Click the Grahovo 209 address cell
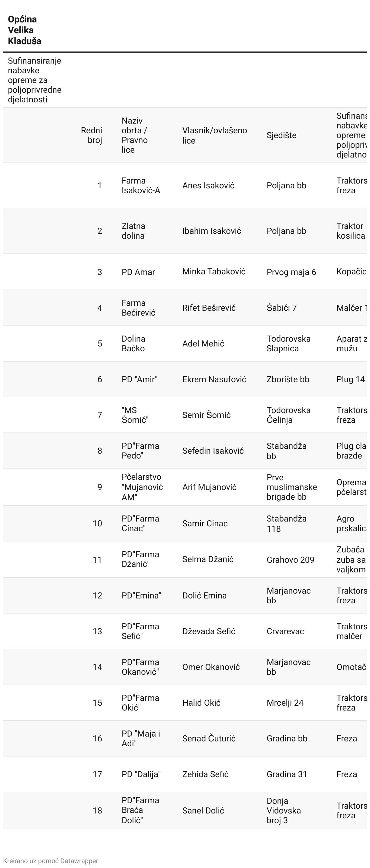The image size is (370, 868). [290, 560]
